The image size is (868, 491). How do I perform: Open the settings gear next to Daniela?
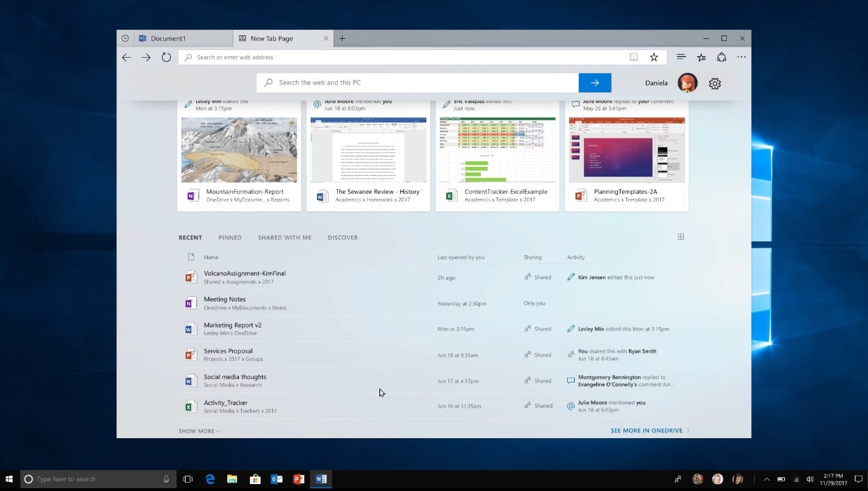click(714, 83)
